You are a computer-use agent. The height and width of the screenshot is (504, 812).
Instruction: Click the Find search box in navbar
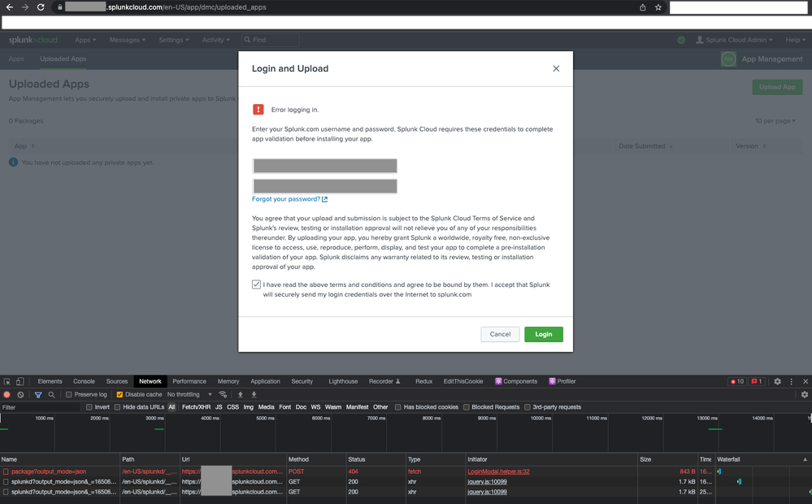click(271, 40)
